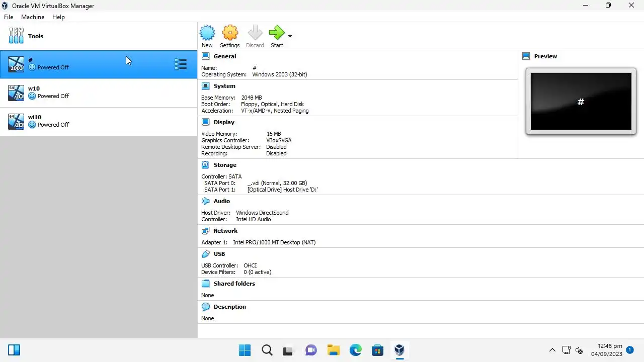Open the Storage section header
This screenshot has width=644, height=362.
point(225,165)
